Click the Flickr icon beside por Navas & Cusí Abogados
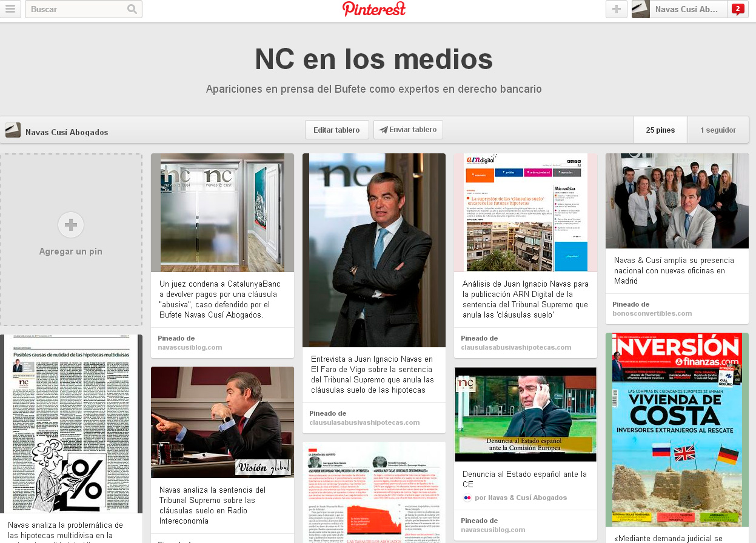Viewport: 756px width, 543px height. click(467, 498)
